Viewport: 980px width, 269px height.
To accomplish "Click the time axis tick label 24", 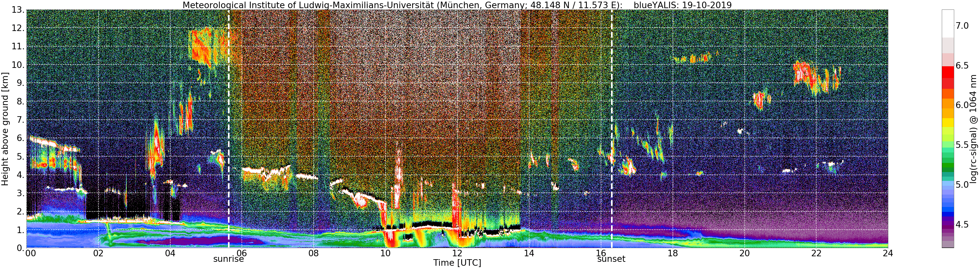I will [888, 253].
